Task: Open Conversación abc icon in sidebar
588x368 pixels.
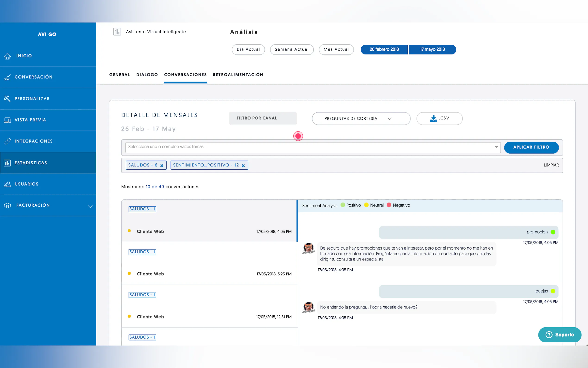Action: coord(7,77)
